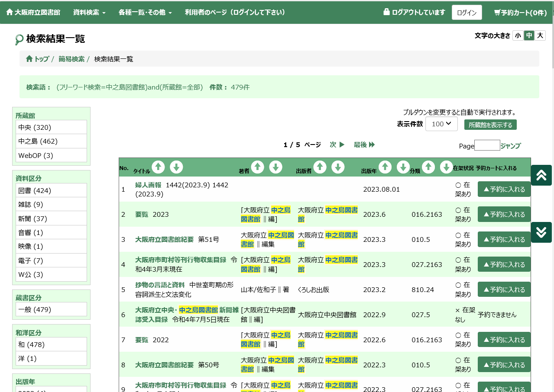The height and width of the screenshot is (392, 554).
Task: Open the 各種一覧・その他 dropdown menu
Action: 145,13
